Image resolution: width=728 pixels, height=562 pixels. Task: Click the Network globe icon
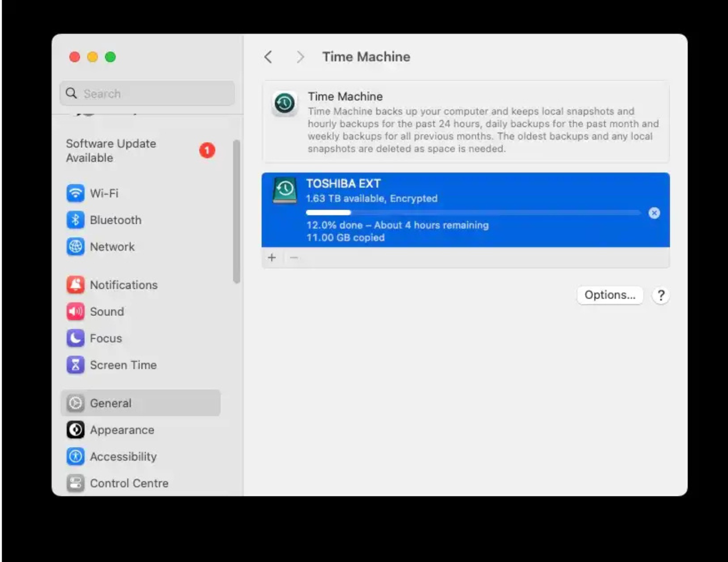click(76, 247)
